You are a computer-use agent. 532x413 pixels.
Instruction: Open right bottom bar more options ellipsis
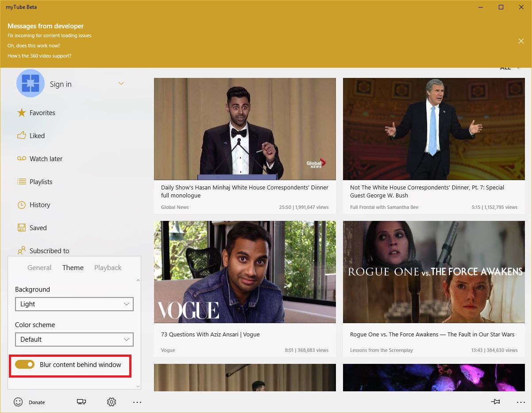coord(520,402)
